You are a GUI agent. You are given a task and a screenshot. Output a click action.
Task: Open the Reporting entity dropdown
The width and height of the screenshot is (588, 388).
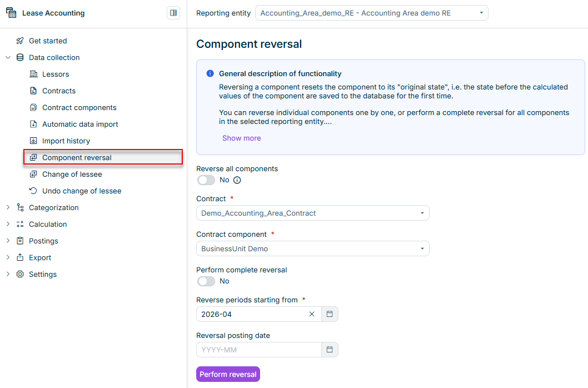(x=372, y=13)
